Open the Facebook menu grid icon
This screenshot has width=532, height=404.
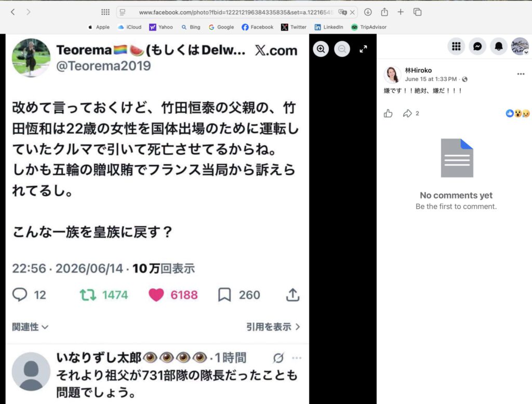click(456, 46)
